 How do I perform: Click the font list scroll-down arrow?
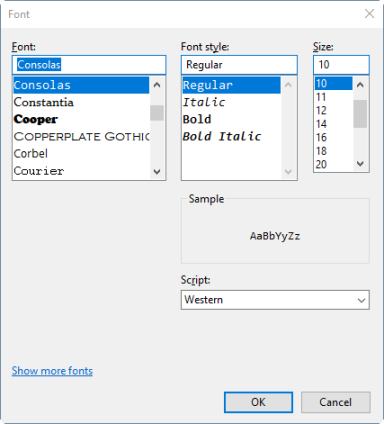[x=157, y=171]
